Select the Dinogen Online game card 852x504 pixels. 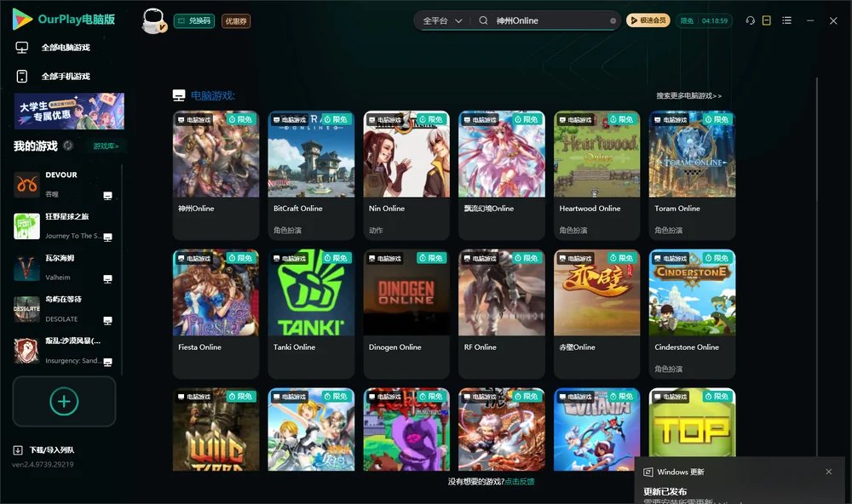click(406, 314)
